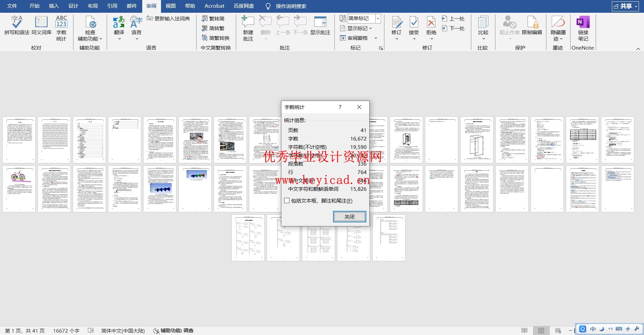Switch to print layout view in status bar
This screenshot has width=644, height=335.
tap(541, 331)
